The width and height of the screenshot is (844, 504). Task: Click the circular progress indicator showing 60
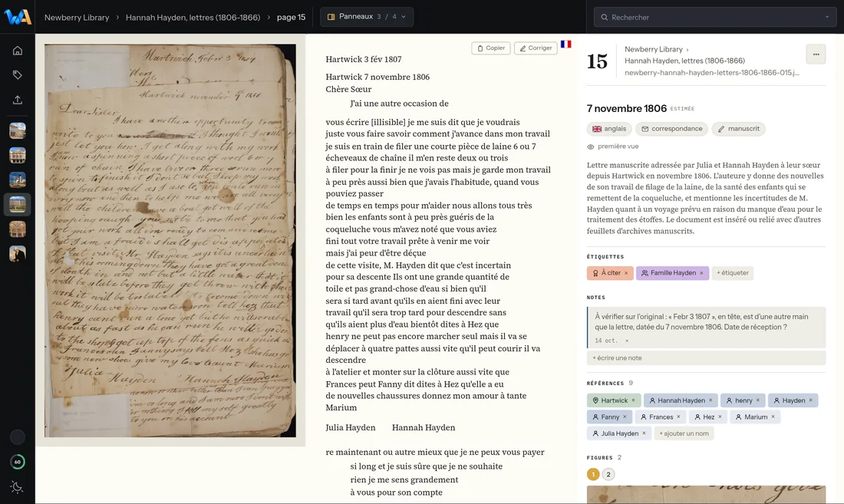(x=17, y=462)
